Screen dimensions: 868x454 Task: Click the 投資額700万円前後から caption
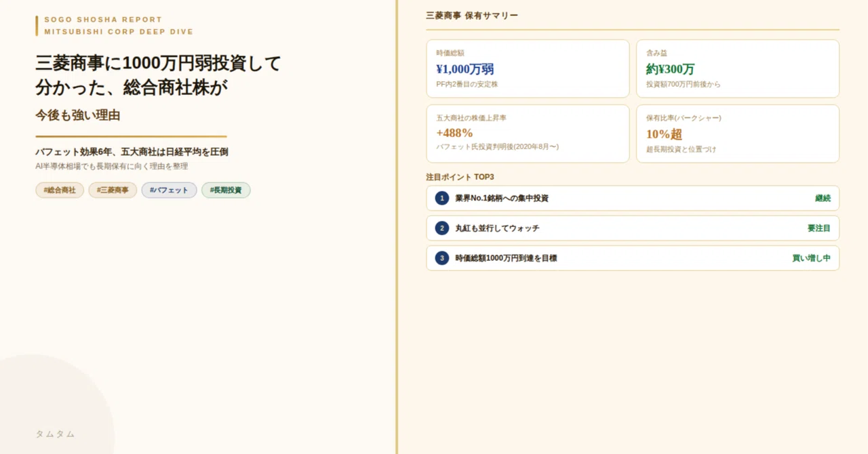coord(684,84)
